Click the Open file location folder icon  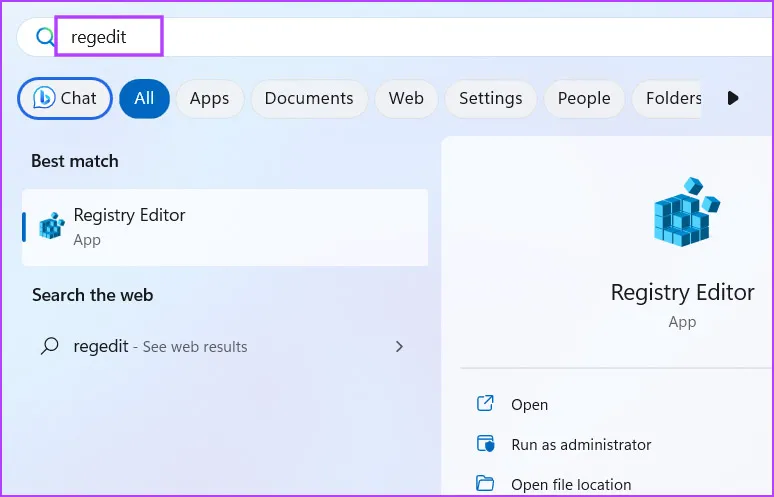pyautogui.click(x=486, y=484)
